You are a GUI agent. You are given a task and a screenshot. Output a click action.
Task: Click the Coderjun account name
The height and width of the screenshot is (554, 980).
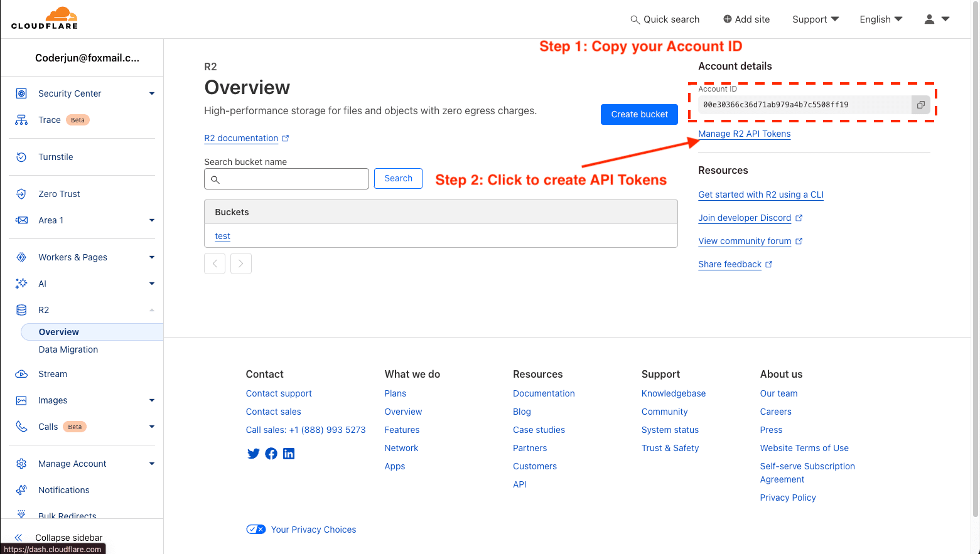[87, 58]
